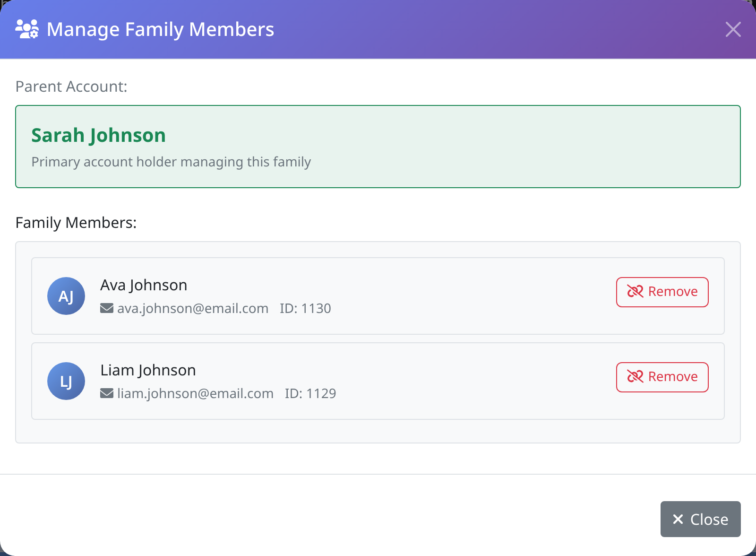Click the AJ avatar for Ava Johnson
This screenshot has width=756, height=556.
coord(66,296)
